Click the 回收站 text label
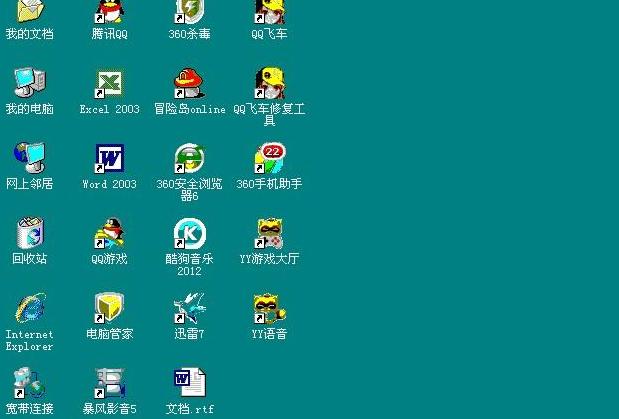619x419 pixels. coord(30,259)
